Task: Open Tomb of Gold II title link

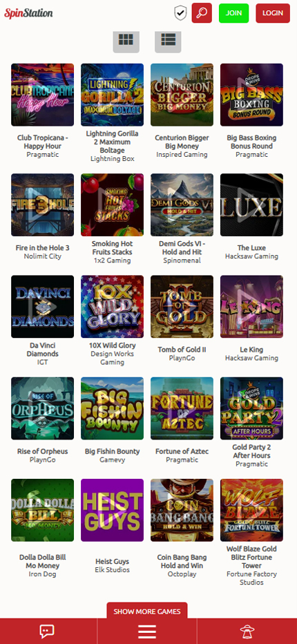Action: [x=182, y=350]
